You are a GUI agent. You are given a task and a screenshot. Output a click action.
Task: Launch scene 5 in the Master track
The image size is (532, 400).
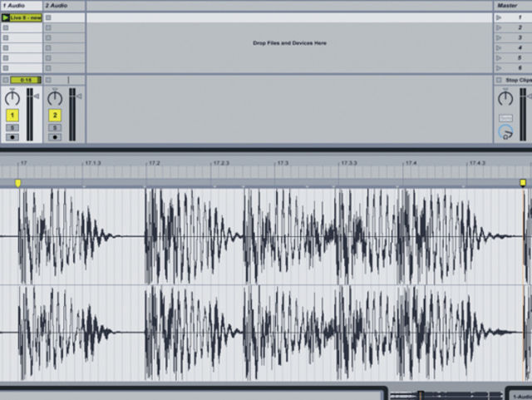coord(499,58)
